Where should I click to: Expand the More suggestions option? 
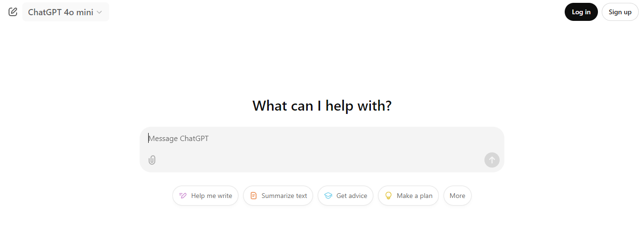point(457,196)
